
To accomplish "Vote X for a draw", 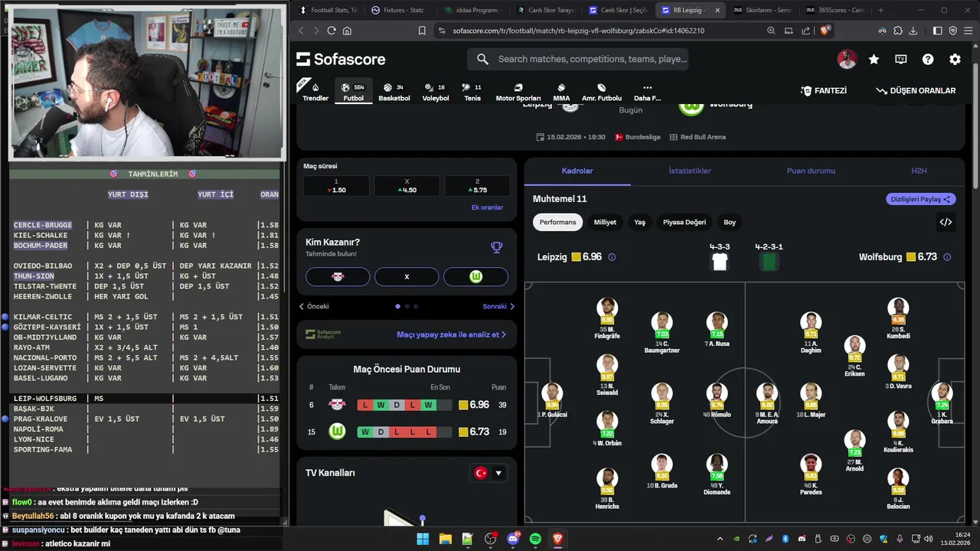I will pyautogui.click(x=407, y=276).
